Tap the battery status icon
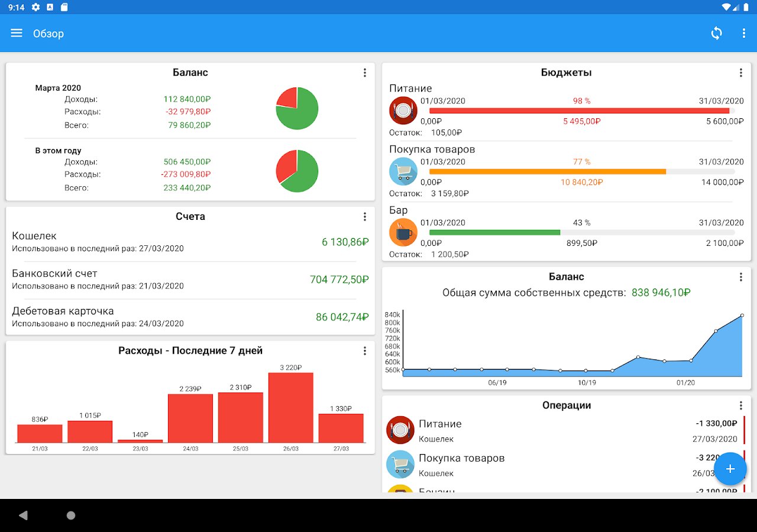This screenshot has height=532, width=757. (x=745, y=7)
